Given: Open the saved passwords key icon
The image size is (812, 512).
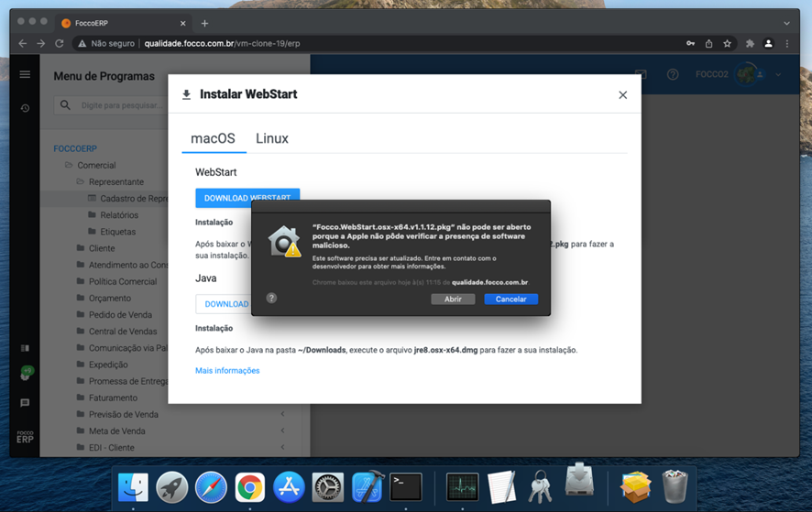Looking at the screenshot, I should (690, 43).
